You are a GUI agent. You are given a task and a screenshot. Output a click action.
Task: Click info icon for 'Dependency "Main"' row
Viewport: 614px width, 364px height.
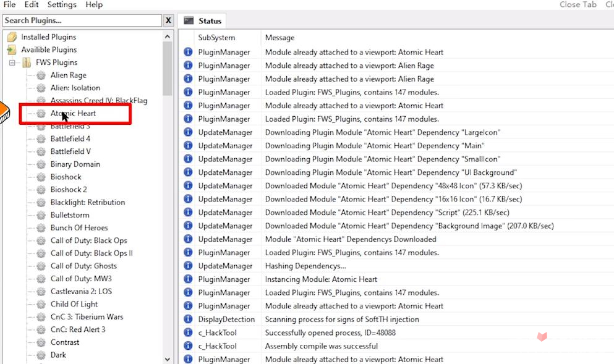point(188,145)
